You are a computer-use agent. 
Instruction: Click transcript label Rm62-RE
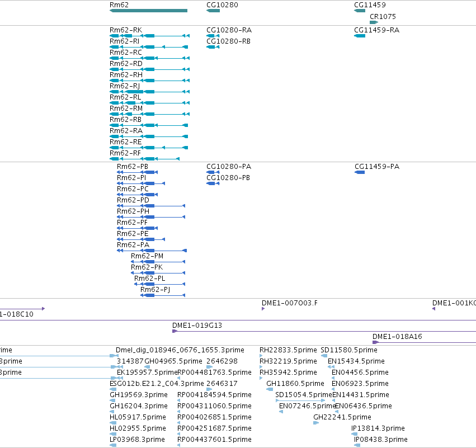(126, 142)
